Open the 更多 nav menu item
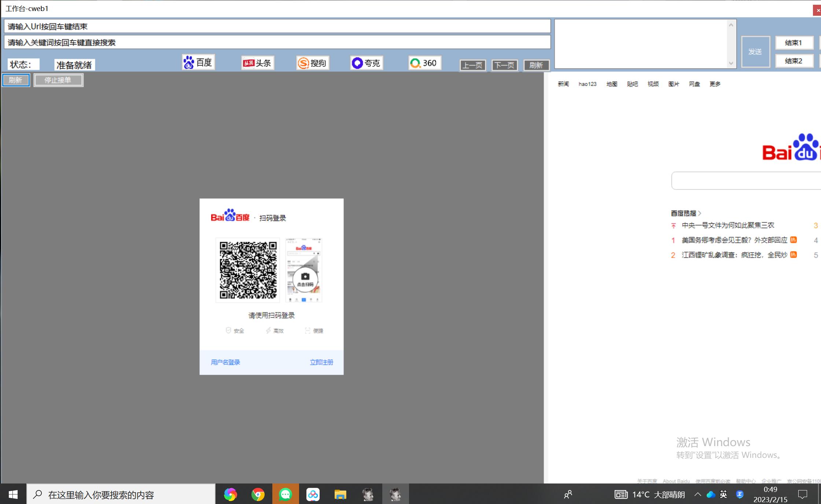The width and height of the screenshot is (821, 504). (715, 84)
